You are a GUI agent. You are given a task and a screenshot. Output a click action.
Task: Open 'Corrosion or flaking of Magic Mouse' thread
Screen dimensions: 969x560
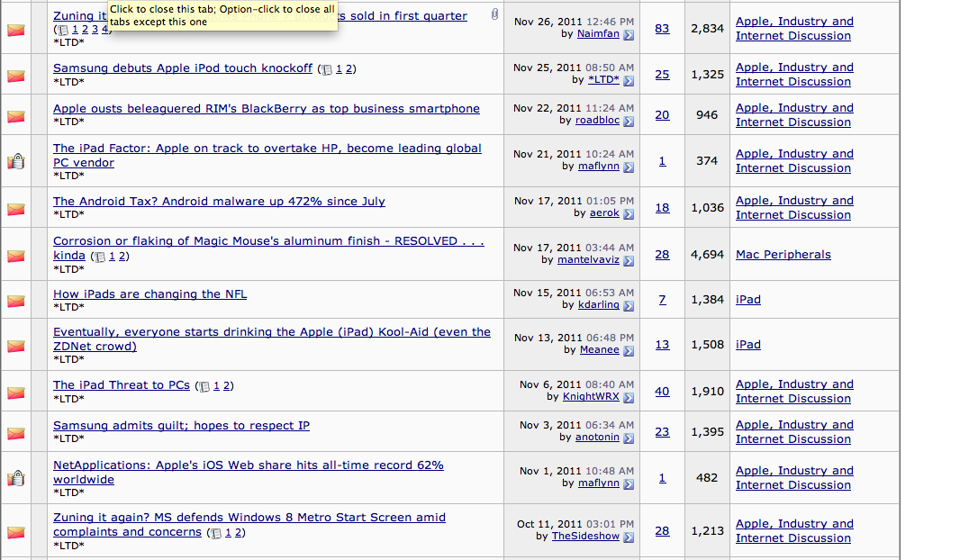coord(268,248)
